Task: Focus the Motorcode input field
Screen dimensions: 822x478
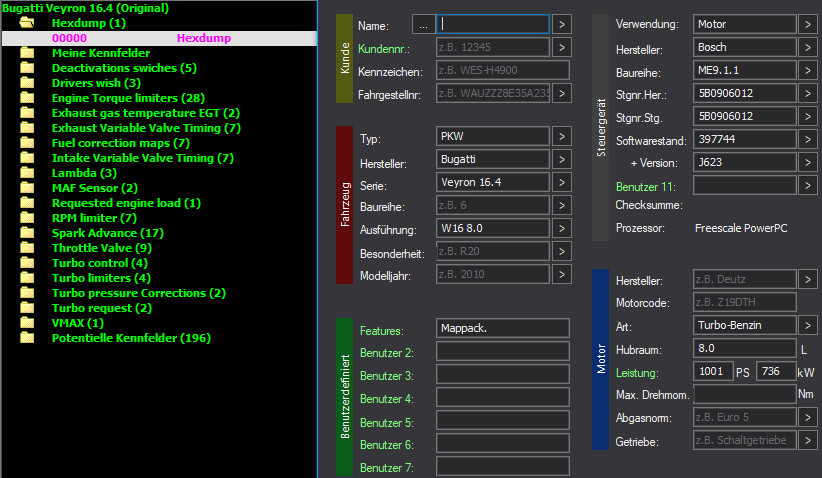Action: pos(745,302)
